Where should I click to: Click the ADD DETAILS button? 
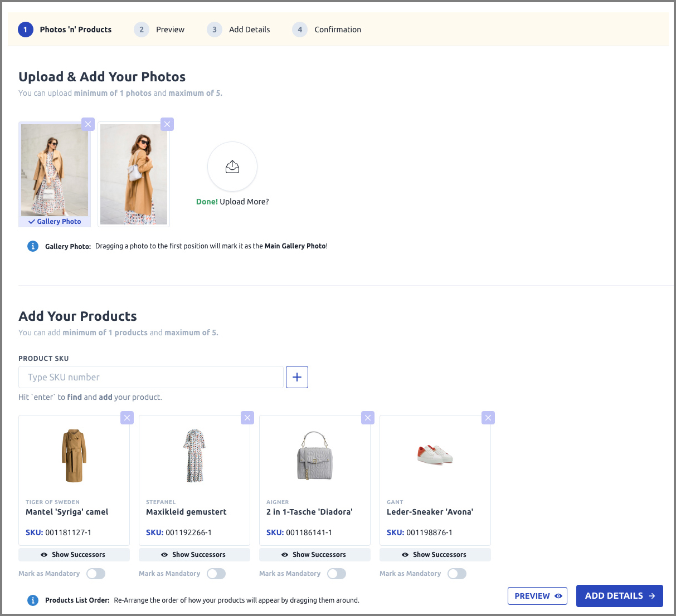point(620,596)
